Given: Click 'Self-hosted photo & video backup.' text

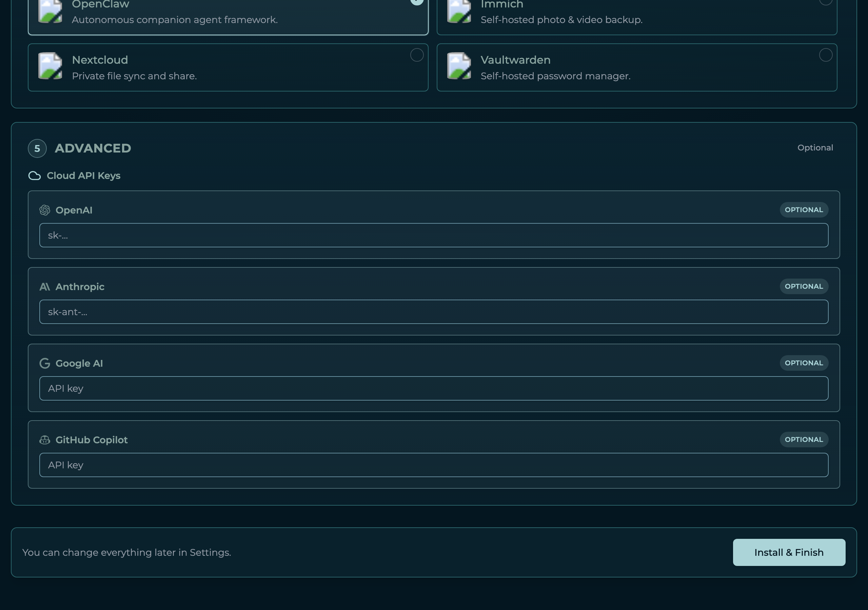Looking at the screenshot, I should tap(561, 20).
